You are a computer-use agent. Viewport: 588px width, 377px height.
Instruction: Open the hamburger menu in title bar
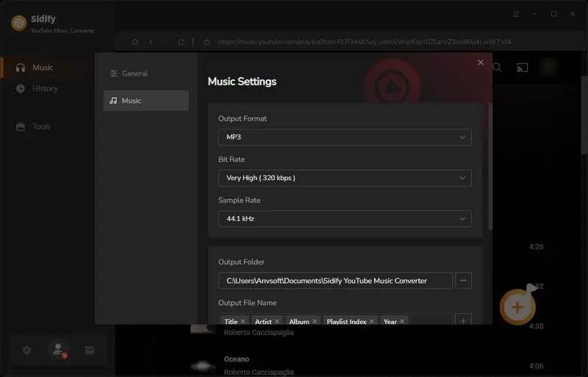point(517,14)
